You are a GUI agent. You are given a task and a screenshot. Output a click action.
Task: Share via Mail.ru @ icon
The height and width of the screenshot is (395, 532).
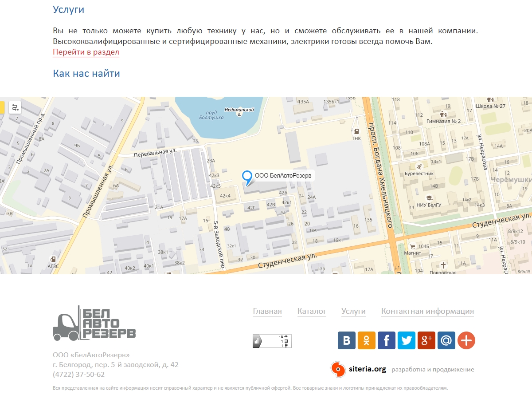point(446,340)
